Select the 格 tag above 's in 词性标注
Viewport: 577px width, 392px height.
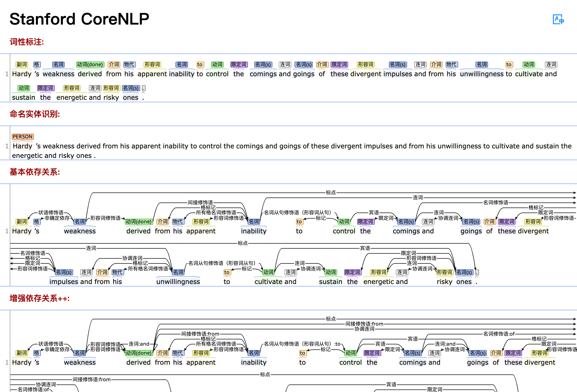tap(37, 64)
